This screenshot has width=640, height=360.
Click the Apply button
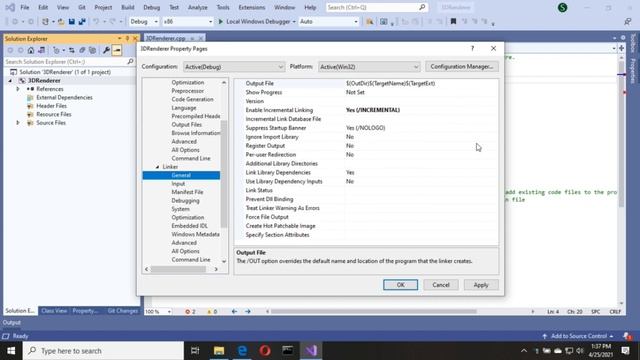click(x=481, y=285)
